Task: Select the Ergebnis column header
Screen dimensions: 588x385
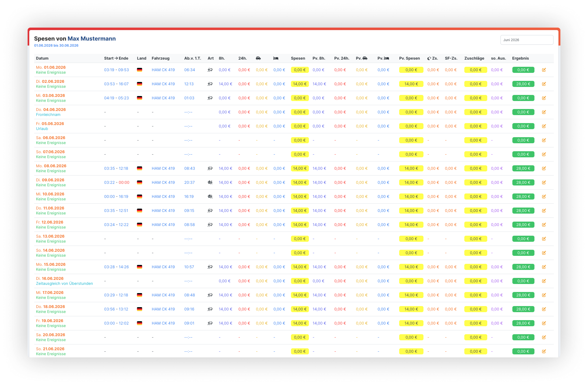Action: click(x=520, y=58)
